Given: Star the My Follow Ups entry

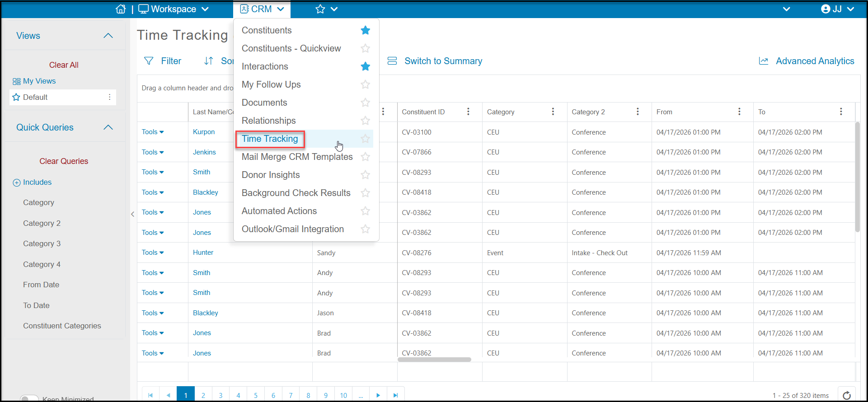Looking at the screenshot, I should tap(366, 84).
